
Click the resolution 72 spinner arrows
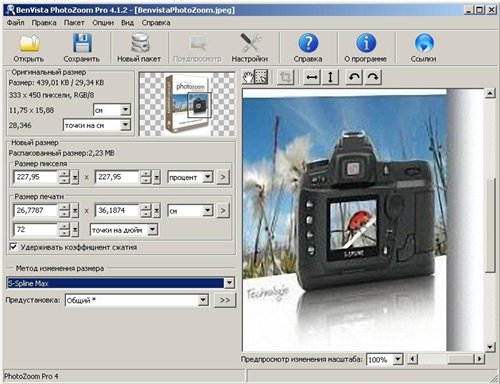click(65, 229)
